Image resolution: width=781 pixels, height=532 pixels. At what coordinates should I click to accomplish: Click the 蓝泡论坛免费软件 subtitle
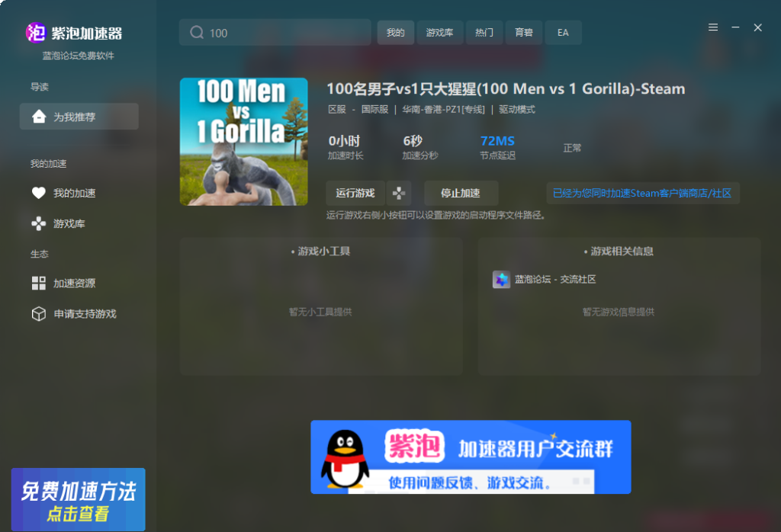tap(79, 56)
